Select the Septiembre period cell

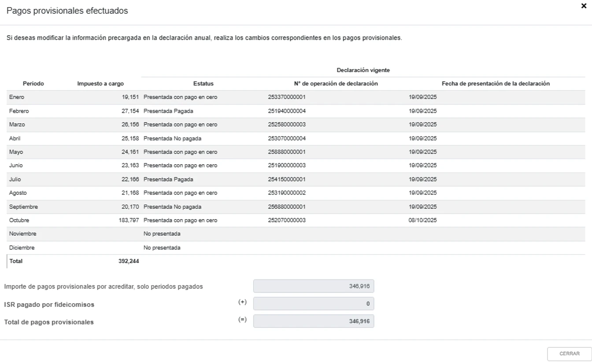tap(24, 207)
